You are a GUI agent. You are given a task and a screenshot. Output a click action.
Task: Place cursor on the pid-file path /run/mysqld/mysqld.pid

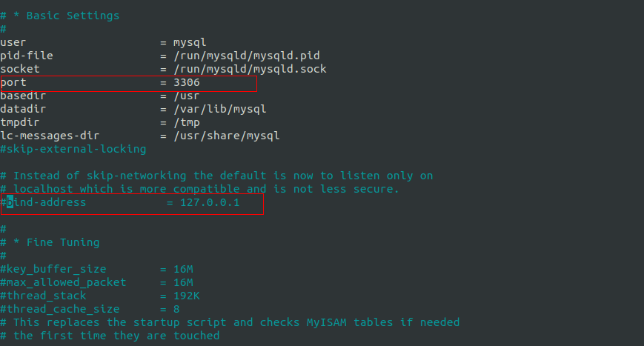(x=247, y=56)
